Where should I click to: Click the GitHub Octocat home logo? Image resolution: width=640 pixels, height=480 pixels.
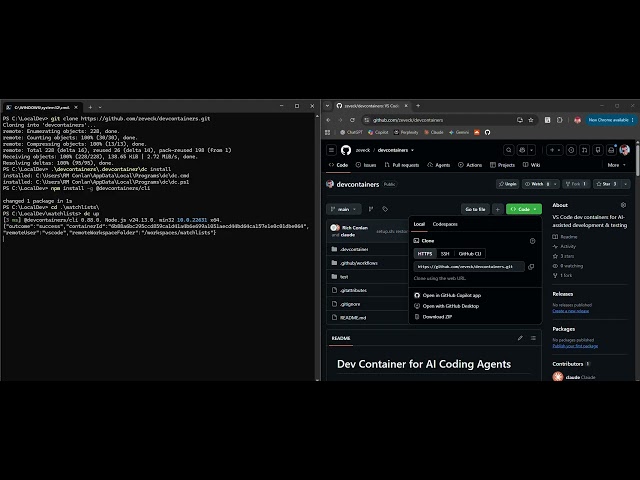tap(346, 150)
